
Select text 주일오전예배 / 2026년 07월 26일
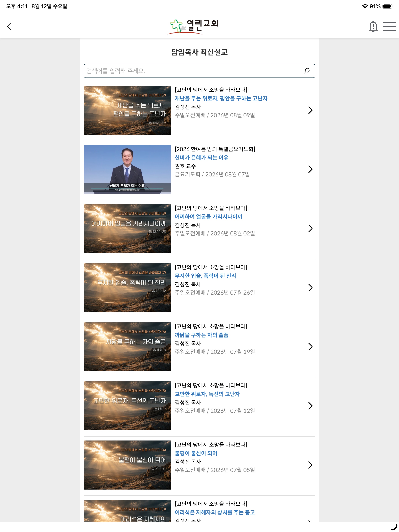(x=215, y=292)
